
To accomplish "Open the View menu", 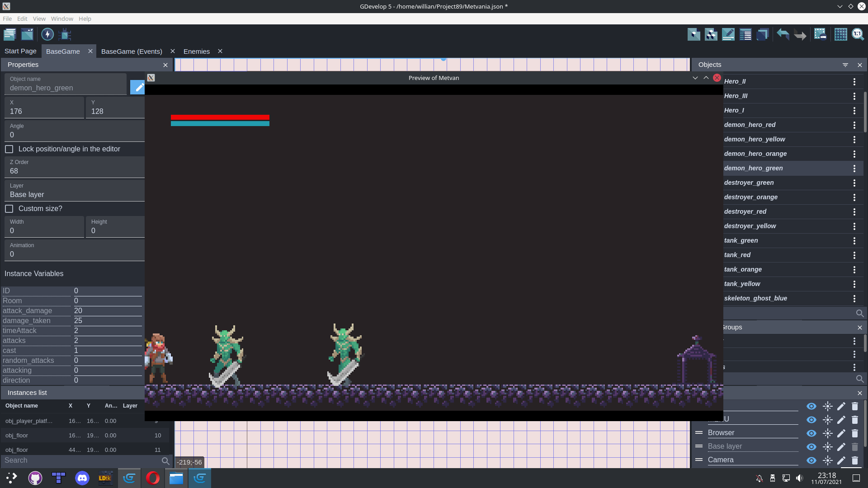I will coord(39,19).
